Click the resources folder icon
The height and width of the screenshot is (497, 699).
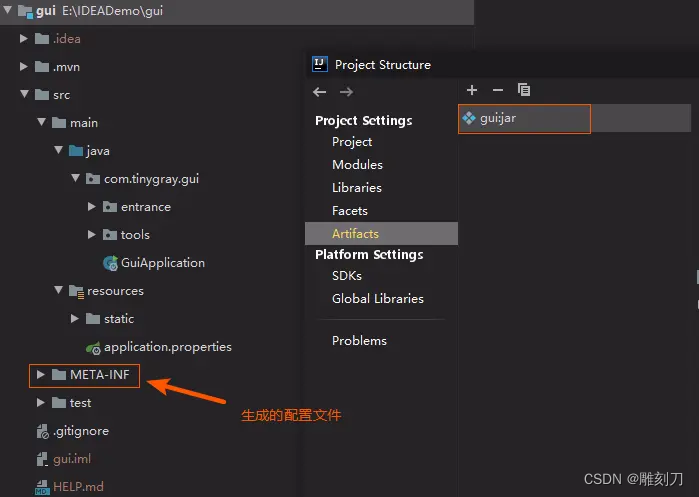76,291
